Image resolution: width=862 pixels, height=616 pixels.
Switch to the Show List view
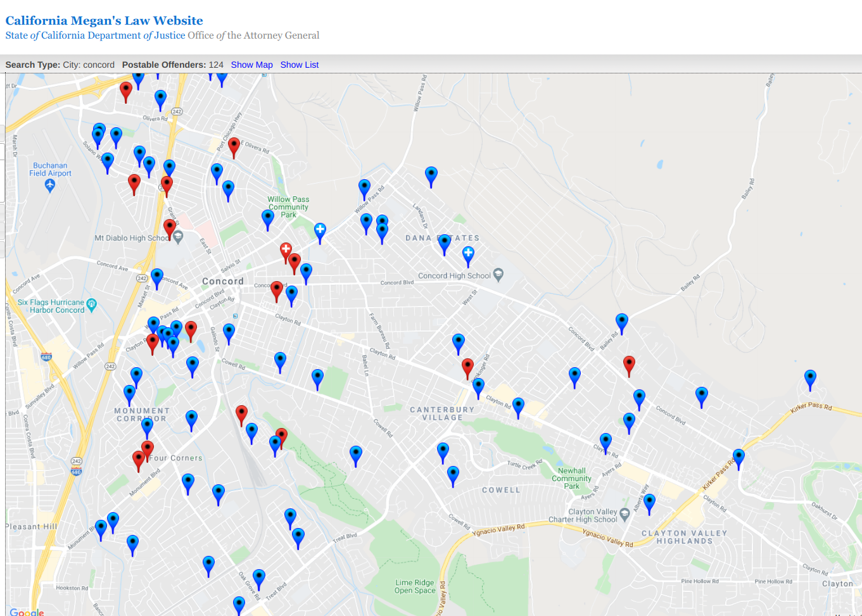pos(299,65)
